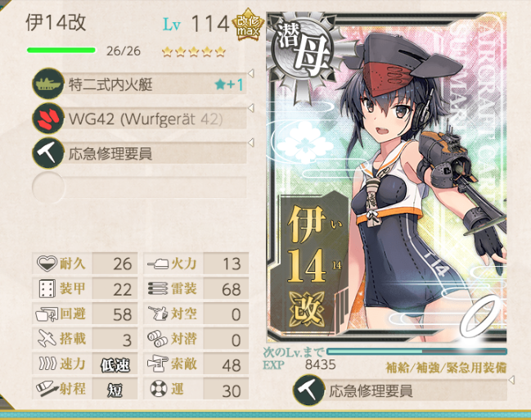Viewport: 531px width, 420px height.
Task: Click the 補給/補強/緊急用装備 label
Action: [x=446, y=368]
